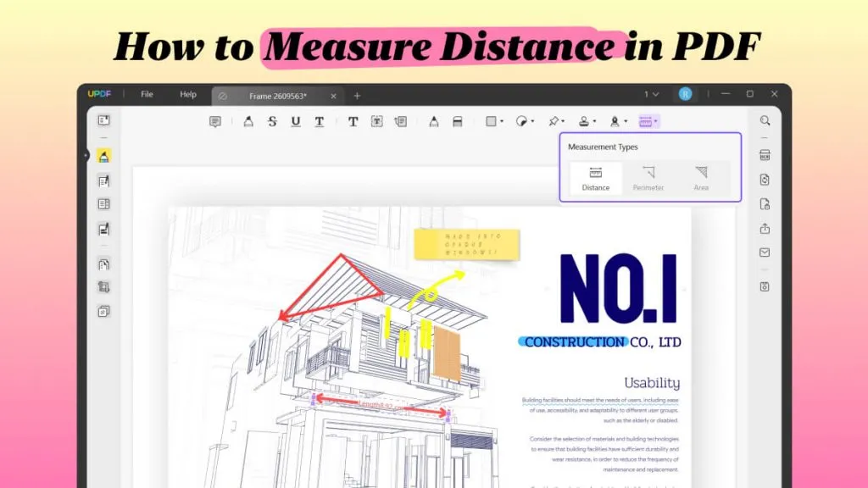This screenshot has height=488, width=868.
Task: Expand dropdown arrow next to Stamp tool
Action: pyautogui.click(x=594, y=122)
